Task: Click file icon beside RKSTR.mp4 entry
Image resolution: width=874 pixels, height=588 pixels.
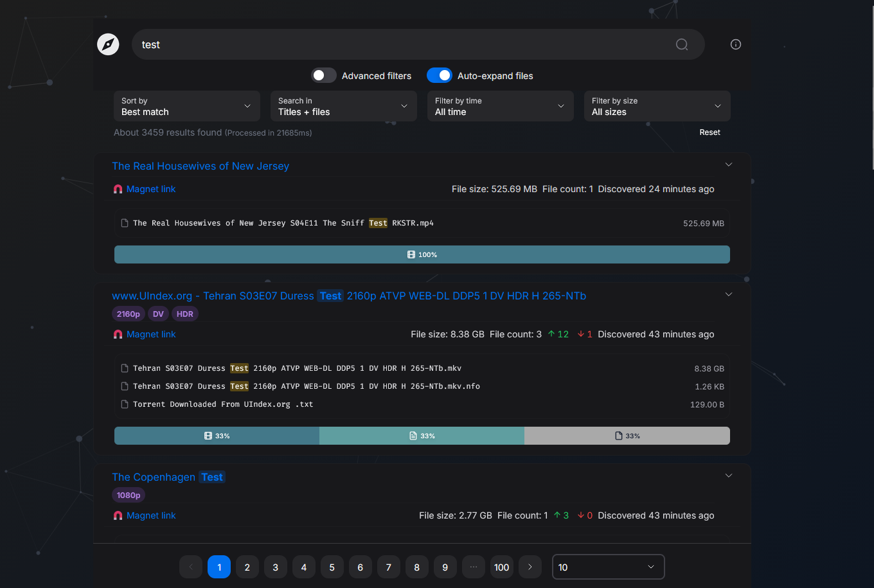Action: [125, 223]
